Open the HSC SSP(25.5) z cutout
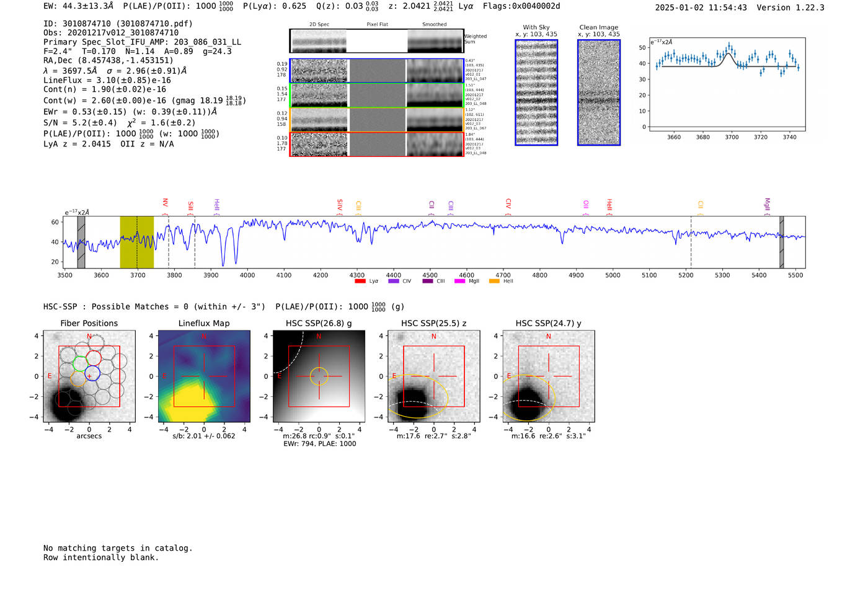The width and height of the screenshot is (868, 591). click(x=433, y=376)
